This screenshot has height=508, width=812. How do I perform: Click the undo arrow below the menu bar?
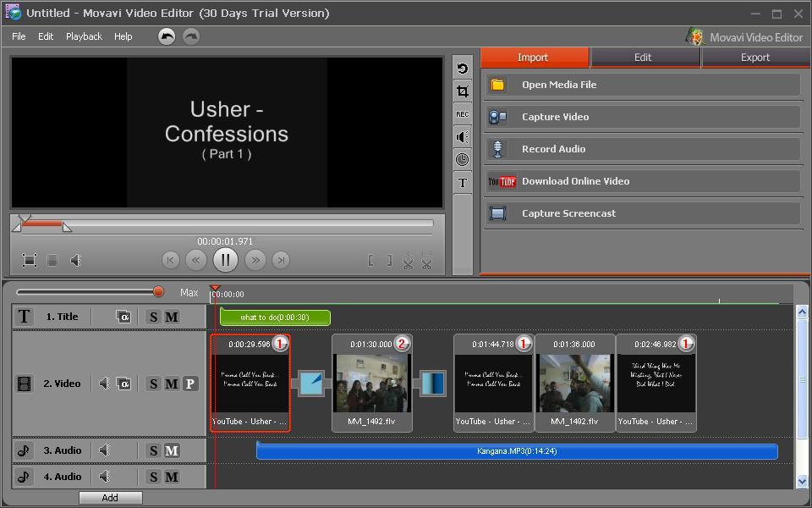pyautogui.click(x=166, y=36)
